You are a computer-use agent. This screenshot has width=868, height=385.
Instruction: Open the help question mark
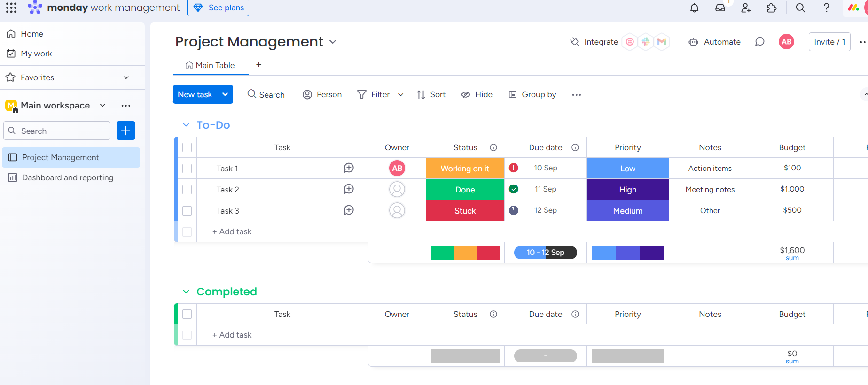click(x=827, y=8)
